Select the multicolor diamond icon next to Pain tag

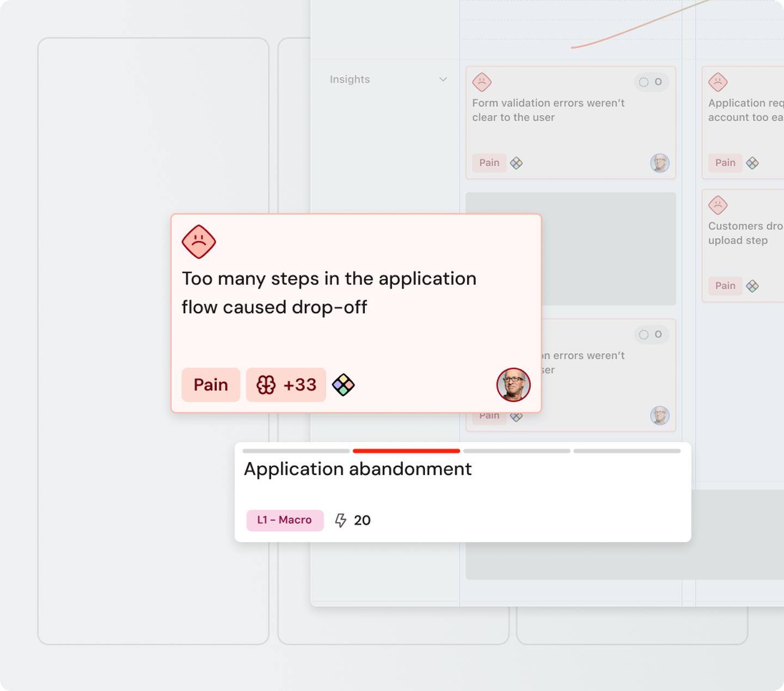(x=344, y=385)
